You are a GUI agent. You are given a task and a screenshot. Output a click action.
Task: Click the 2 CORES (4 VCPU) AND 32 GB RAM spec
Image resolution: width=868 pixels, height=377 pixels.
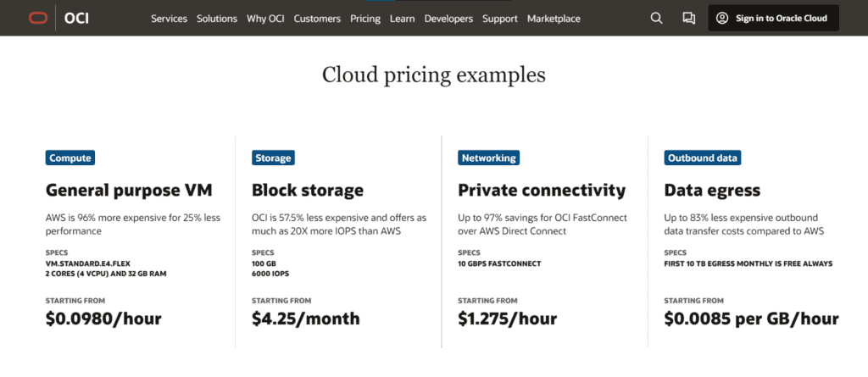106,274
